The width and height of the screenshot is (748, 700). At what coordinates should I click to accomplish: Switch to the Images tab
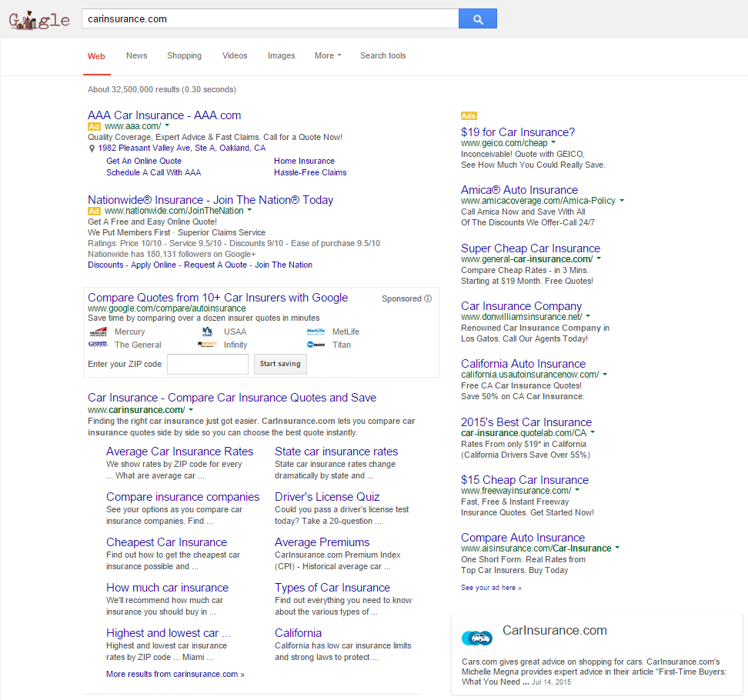(281, 56)
